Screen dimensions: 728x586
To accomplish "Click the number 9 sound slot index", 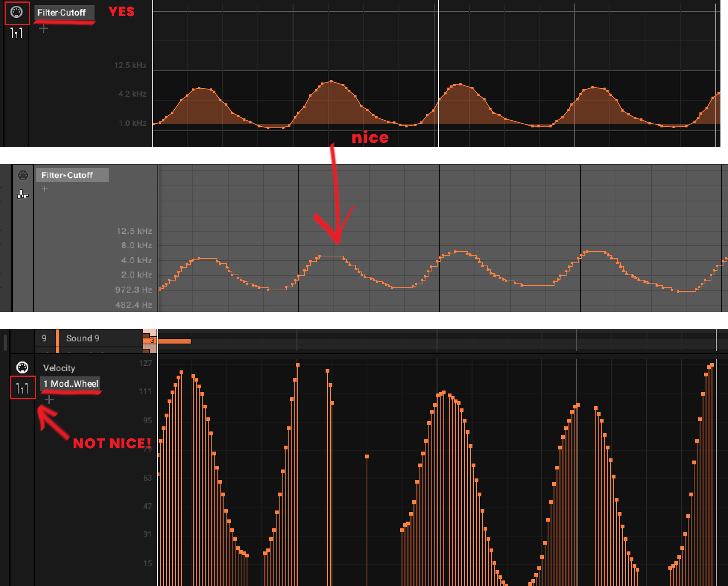I will click(44, 338).
